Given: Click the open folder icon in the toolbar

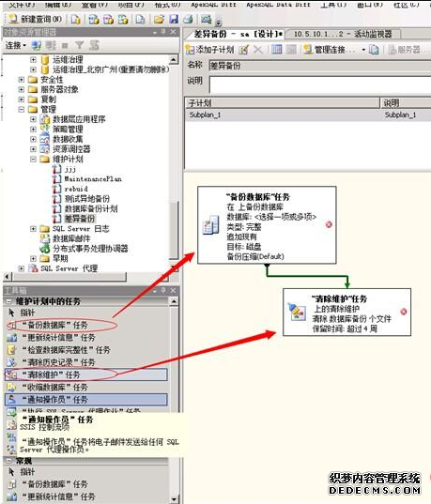Looking at the screenshot, I should click(x=159, y=20).
